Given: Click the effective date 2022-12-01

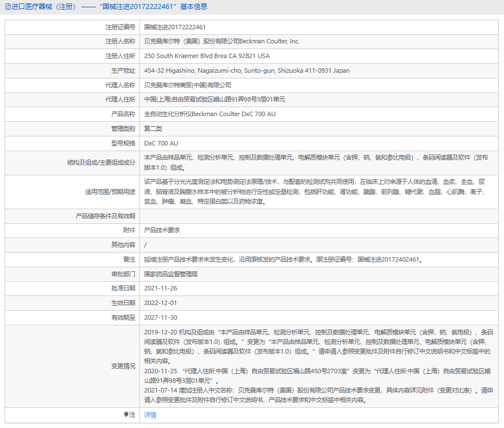Looking at the screenshot, I should coord(160,303).
